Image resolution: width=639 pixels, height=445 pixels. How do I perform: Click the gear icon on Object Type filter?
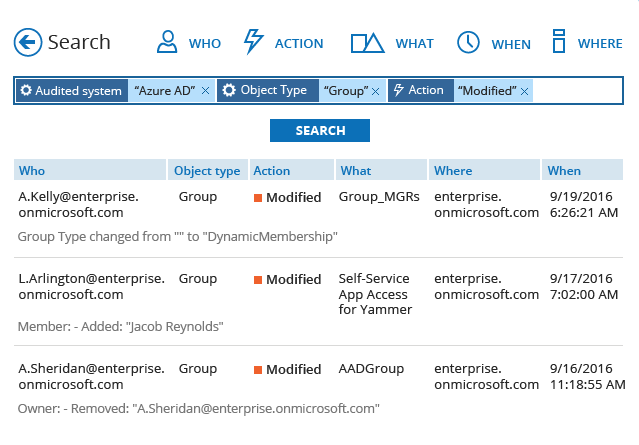pos(229,90)
